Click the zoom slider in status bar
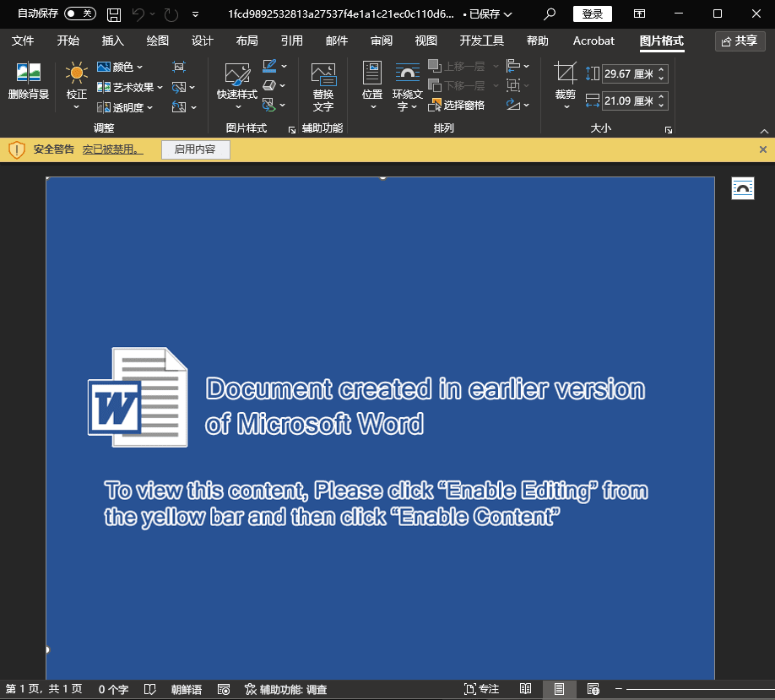Viewport: 775px width, 700px height. click(x=699, y=689)
